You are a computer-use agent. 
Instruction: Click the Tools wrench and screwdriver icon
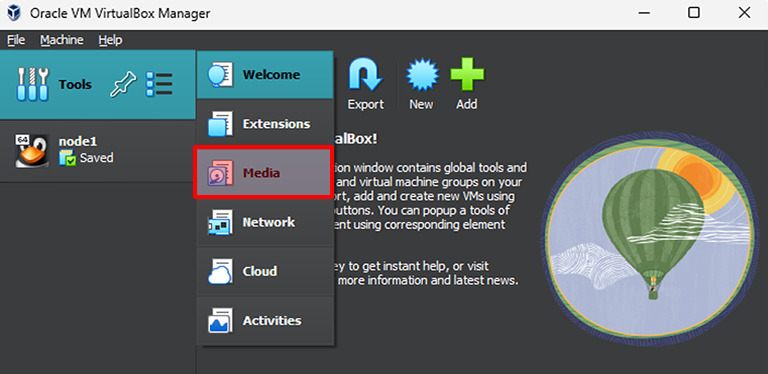[x=33, y=85]
